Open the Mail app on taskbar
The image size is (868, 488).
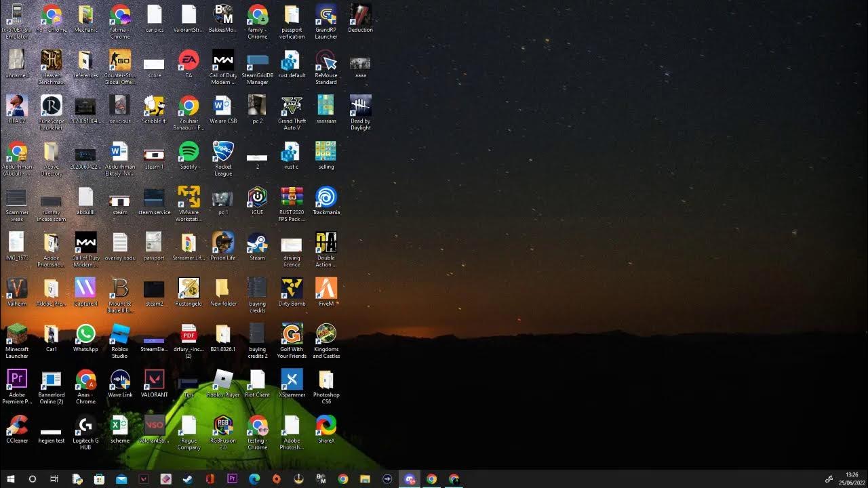click(121, 479)
